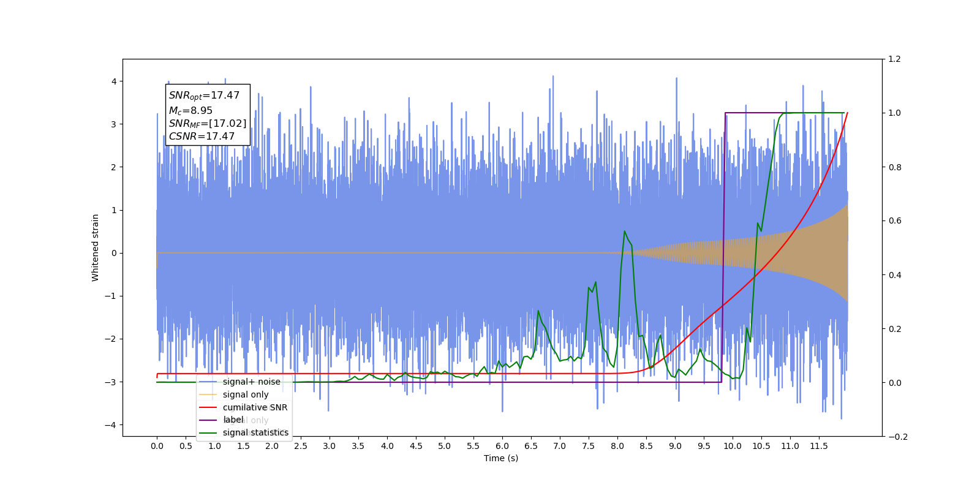Click the 6.0 tick on the Time axis

tap(502, 446)
